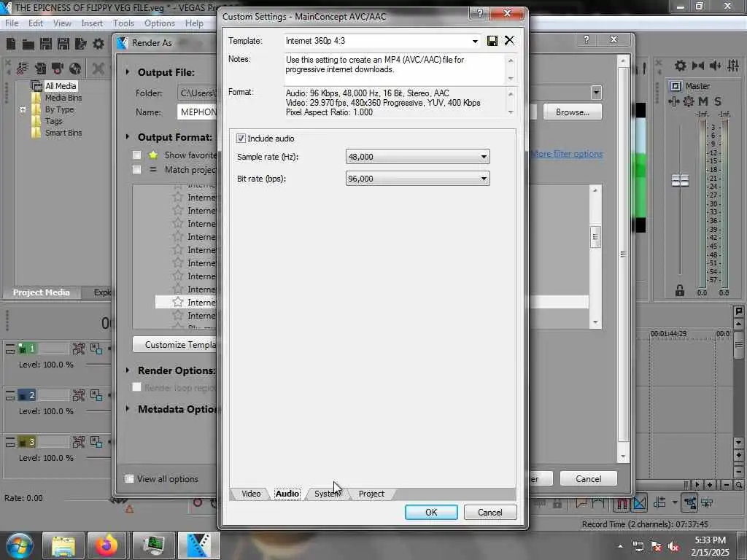Delete template using the X icon next to Template

click(509, 41)
